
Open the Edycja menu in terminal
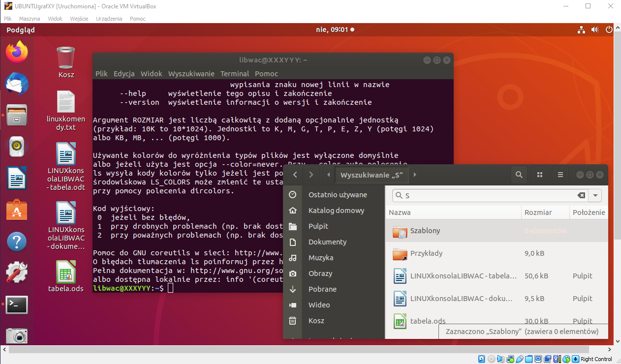[x=124, y=74]
